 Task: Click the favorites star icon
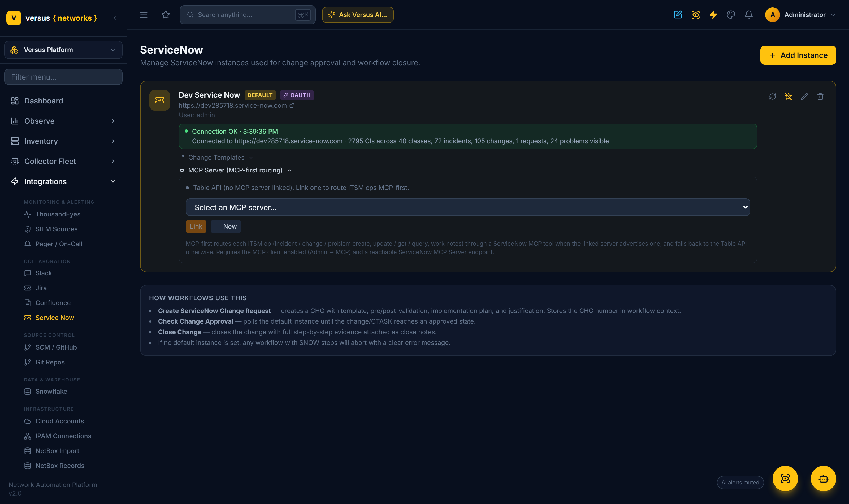[x=166, y=15]
